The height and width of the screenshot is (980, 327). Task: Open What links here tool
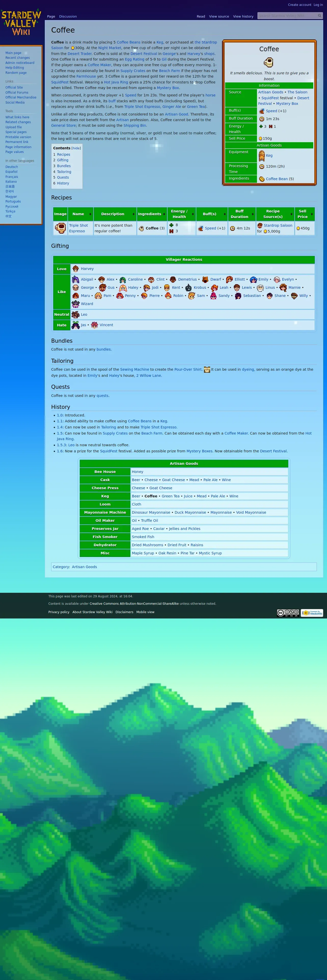point(17,117)
